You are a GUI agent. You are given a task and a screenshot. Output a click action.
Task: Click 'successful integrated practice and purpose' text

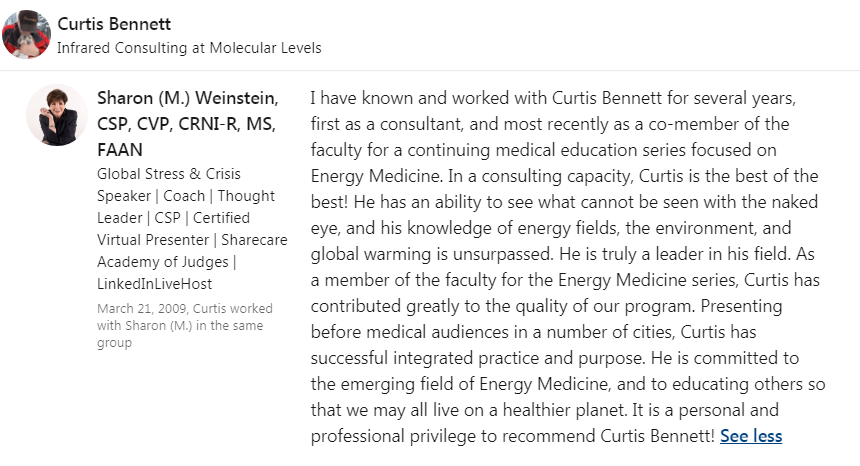[478, 358]
